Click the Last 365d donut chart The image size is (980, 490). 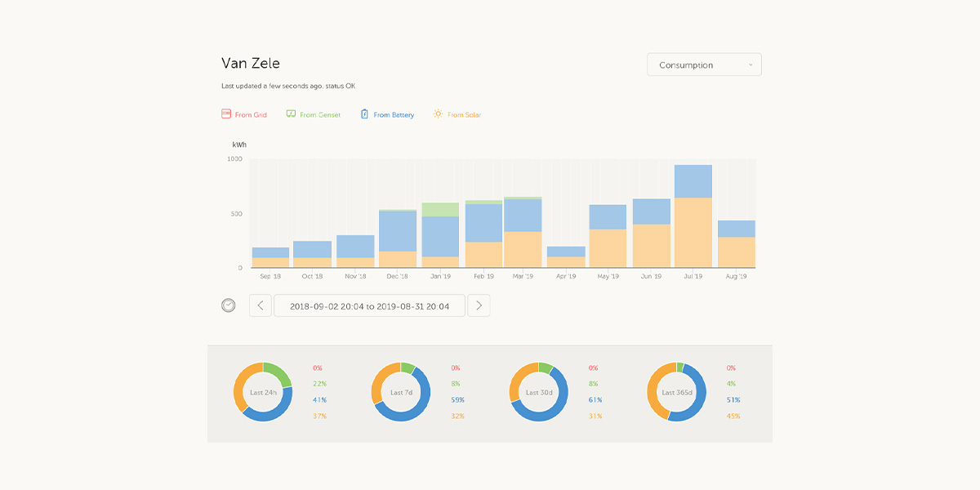point(676,392)
